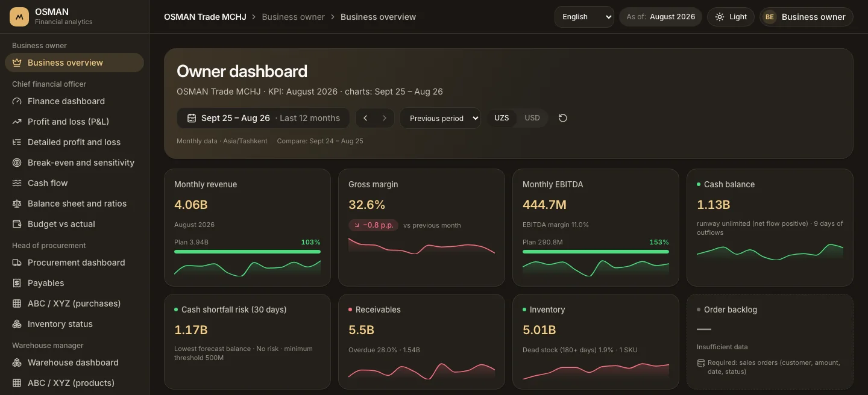
Task: Click the trend arrow icon for Profit and loss
Action: (17, 122)
